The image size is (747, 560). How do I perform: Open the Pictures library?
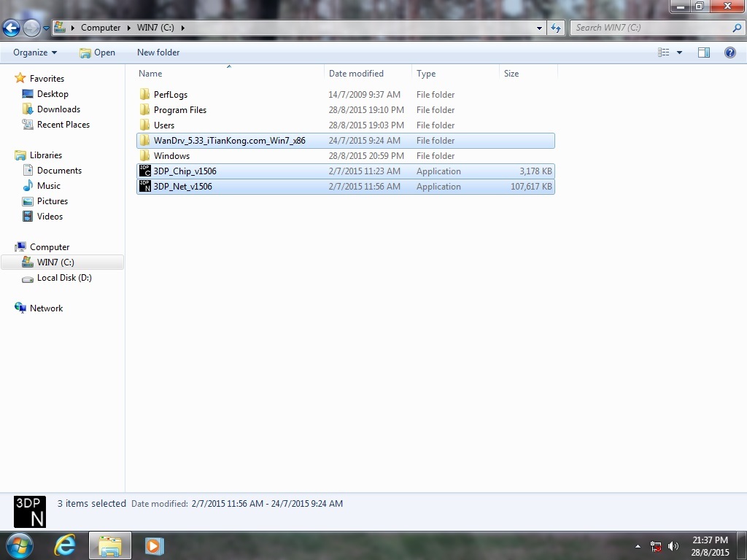pyautogui.click(x=53, y=201)
